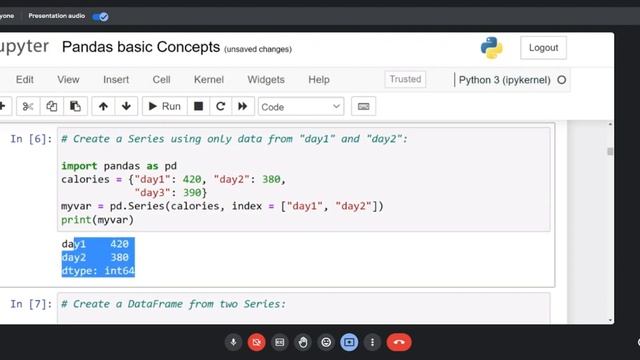The image size is (640, 360).
Task: Toggle the Presentation audio switch
Action: [100, 17]
